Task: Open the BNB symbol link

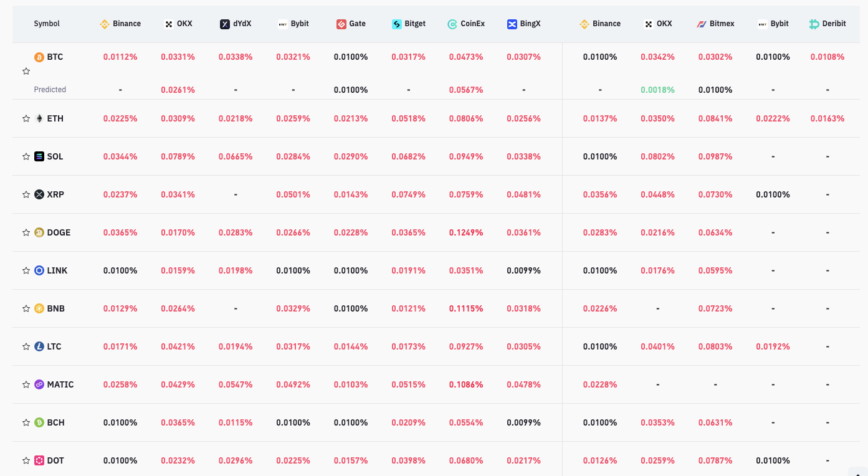Action: tap(55, 308)
